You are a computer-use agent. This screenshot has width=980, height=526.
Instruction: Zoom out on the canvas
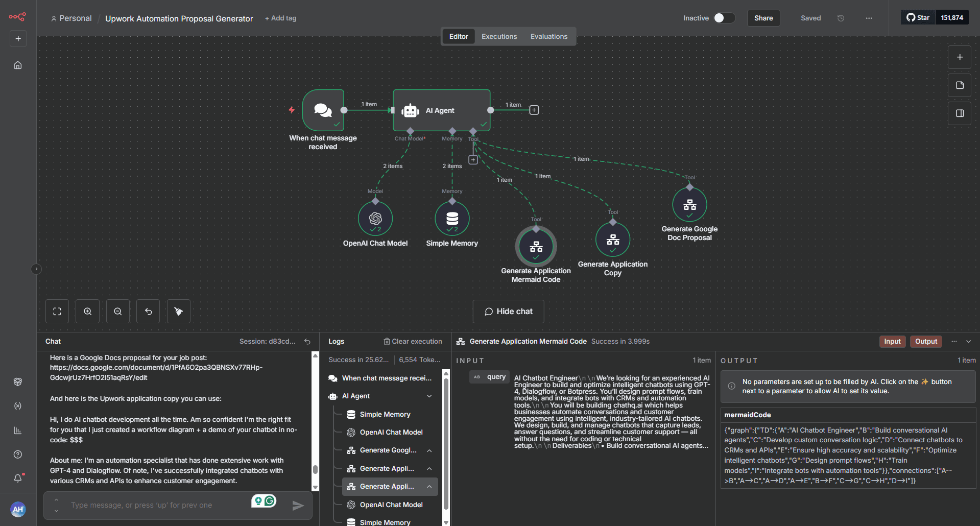[x=118, y=312]
